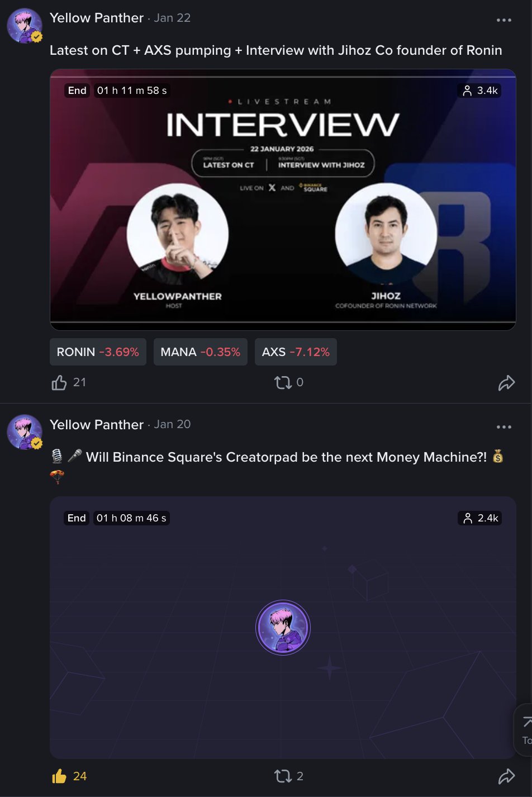Open the Creatorpad audio live thumbnail

coord(283,628)
